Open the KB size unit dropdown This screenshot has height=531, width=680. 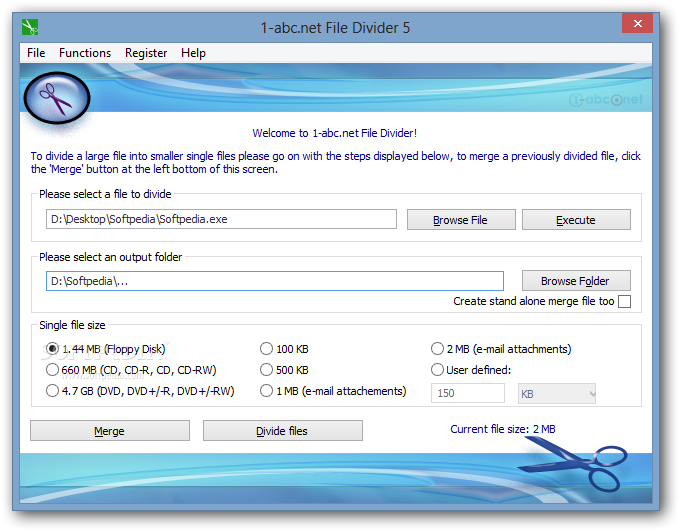point(557,393)
